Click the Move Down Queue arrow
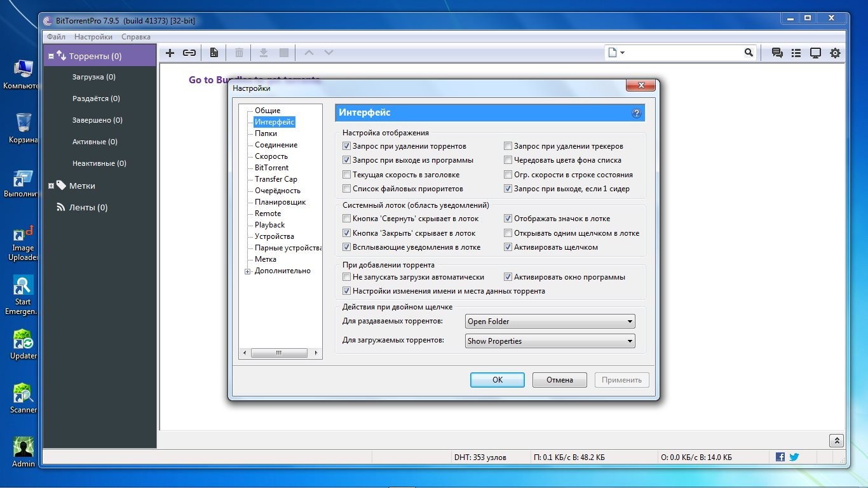 pos(329,53)
